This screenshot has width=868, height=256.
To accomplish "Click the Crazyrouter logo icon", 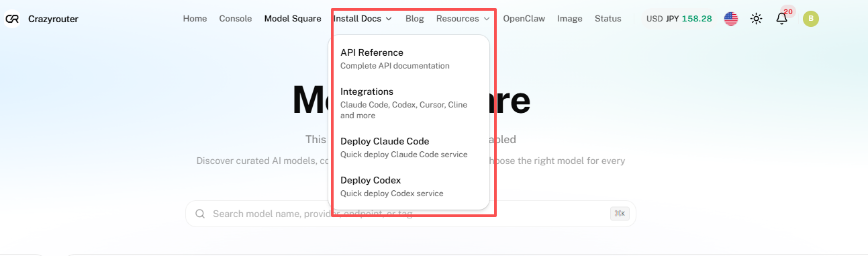I will point(12,19).
